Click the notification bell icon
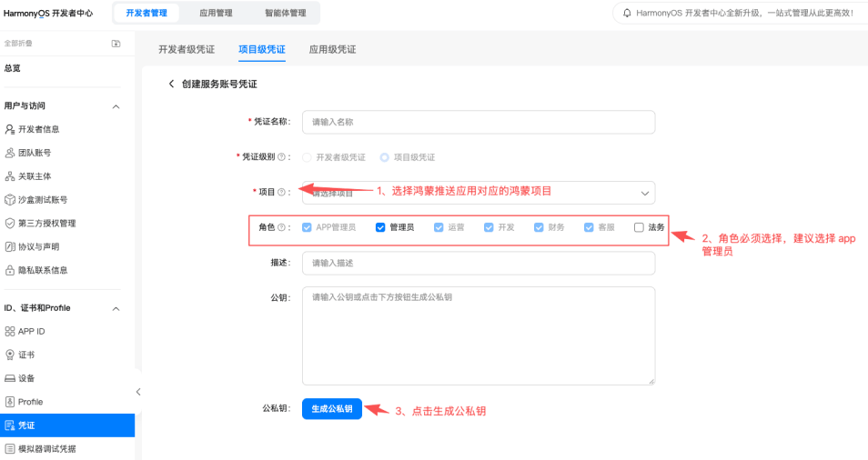This screenshot has width=868, height=460. 627,13
